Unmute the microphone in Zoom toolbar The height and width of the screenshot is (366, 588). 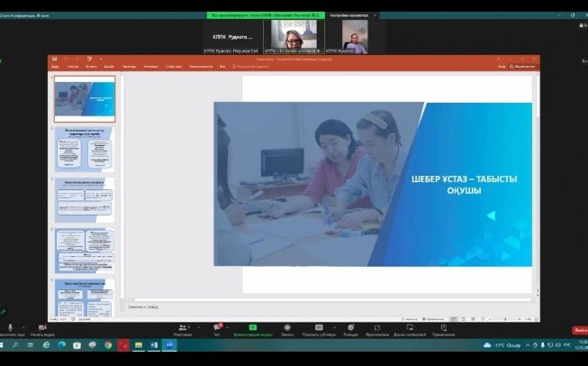pos(10,328)
